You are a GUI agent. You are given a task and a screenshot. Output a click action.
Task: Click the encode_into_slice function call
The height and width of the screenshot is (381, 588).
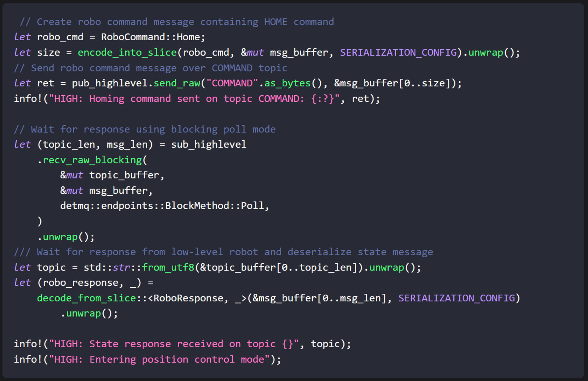click(x=127, y=52)
